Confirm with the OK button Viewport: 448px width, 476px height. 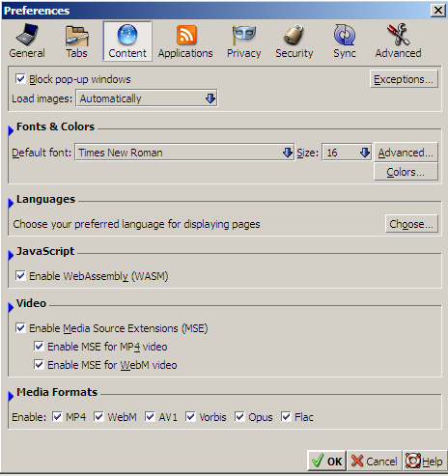[x=326, y=461]
